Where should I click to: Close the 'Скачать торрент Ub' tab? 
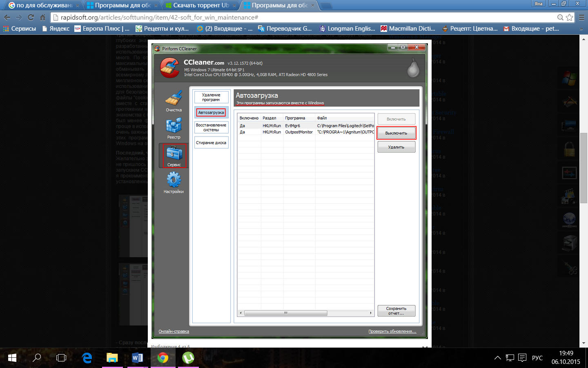click(234, 6)
